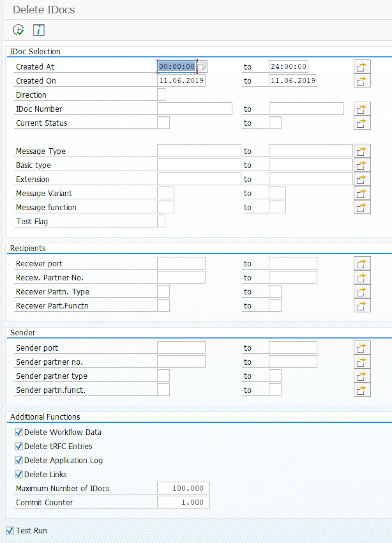Click the Maximum Number of IDocs field
This screenshot has width=392, height=543.
[x=183, y=488]
